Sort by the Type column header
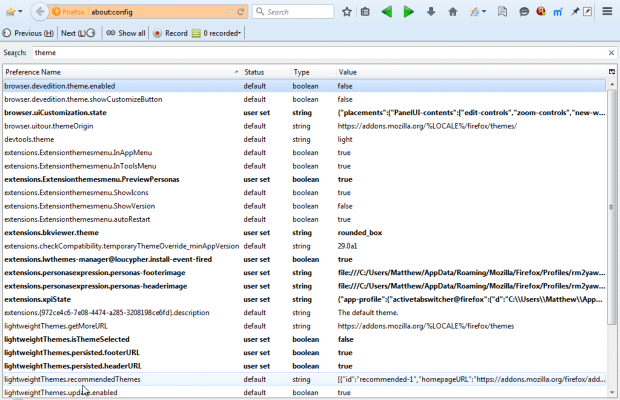The width and height of the screenshot is (620, 400). click(x=313, y=72)
